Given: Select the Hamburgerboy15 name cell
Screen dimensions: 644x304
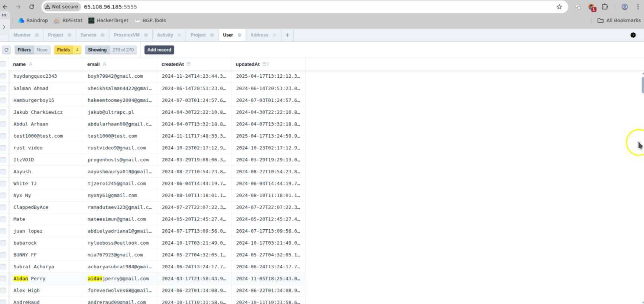Looking at the screenshot, I should (x=46, y=100).
